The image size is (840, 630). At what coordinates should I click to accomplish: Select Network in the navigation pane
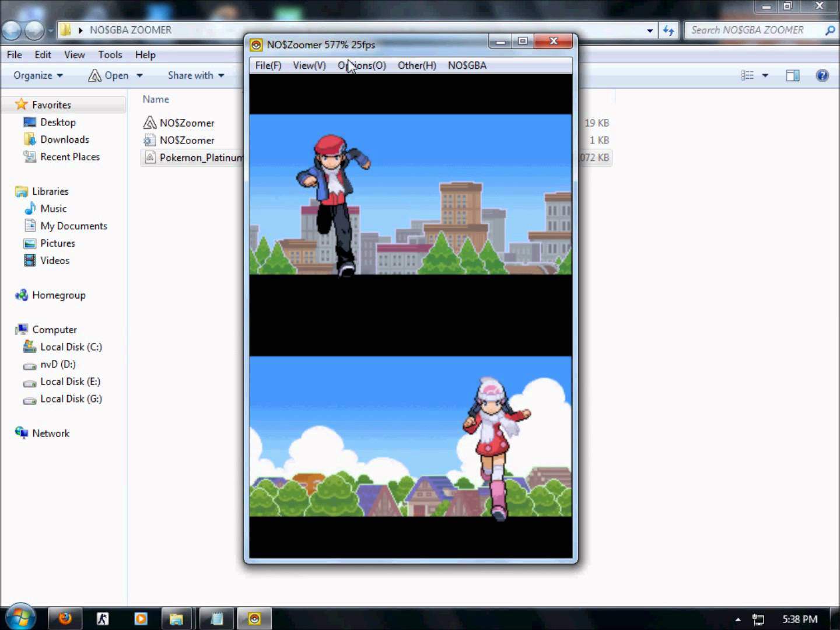point(50,433)
